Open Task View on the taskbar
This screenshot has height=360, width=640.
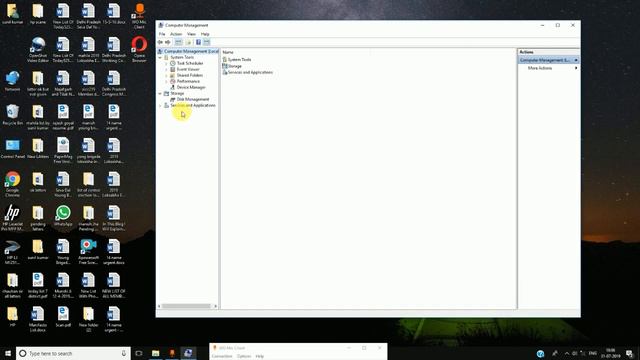(139, 353)
